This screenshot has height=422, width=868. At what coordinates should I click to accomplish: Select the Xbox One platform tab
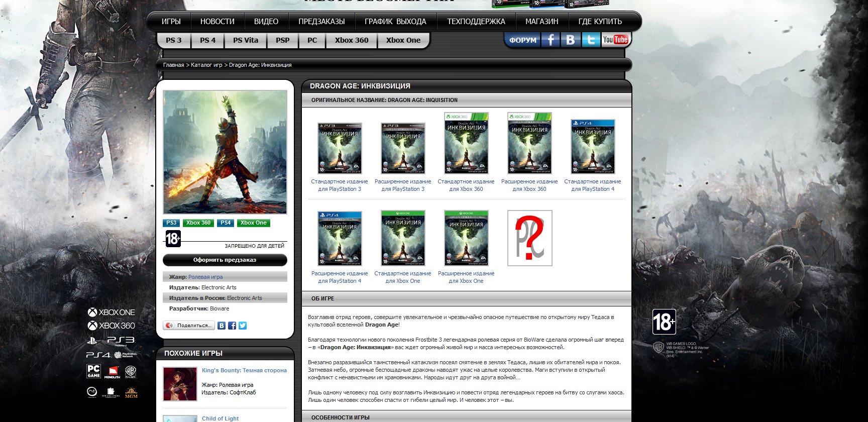(x=403, y=40)
